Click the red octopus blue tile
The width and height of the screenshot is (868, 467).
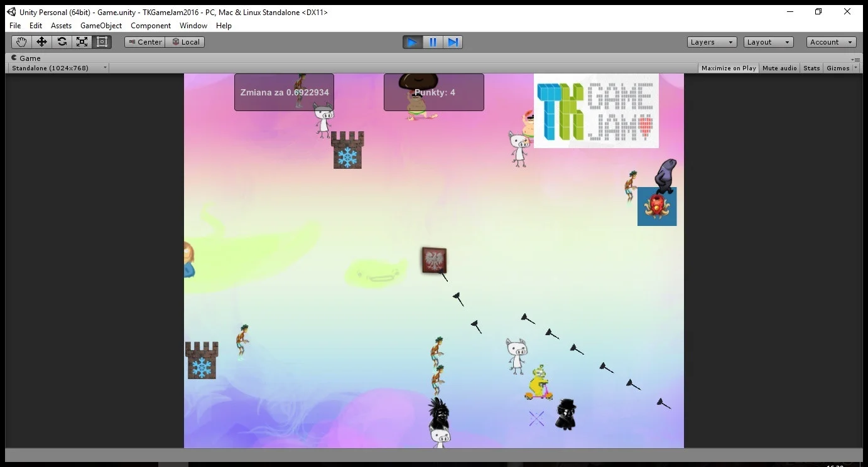657,207
